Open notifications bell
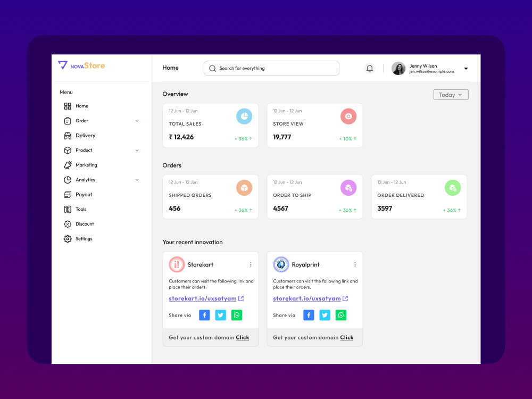532x399 pixels. (x=370, y=69)
